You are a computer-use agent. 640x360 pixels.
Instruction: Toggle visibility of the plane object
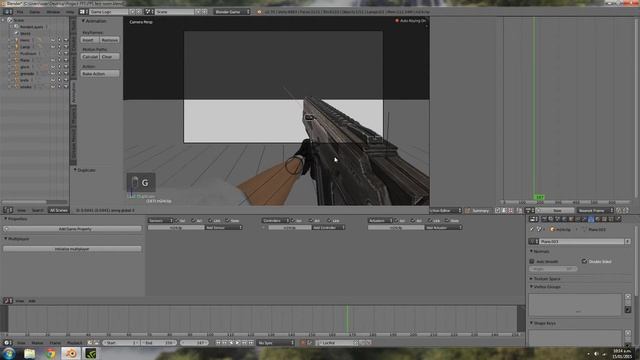(53, 60)
